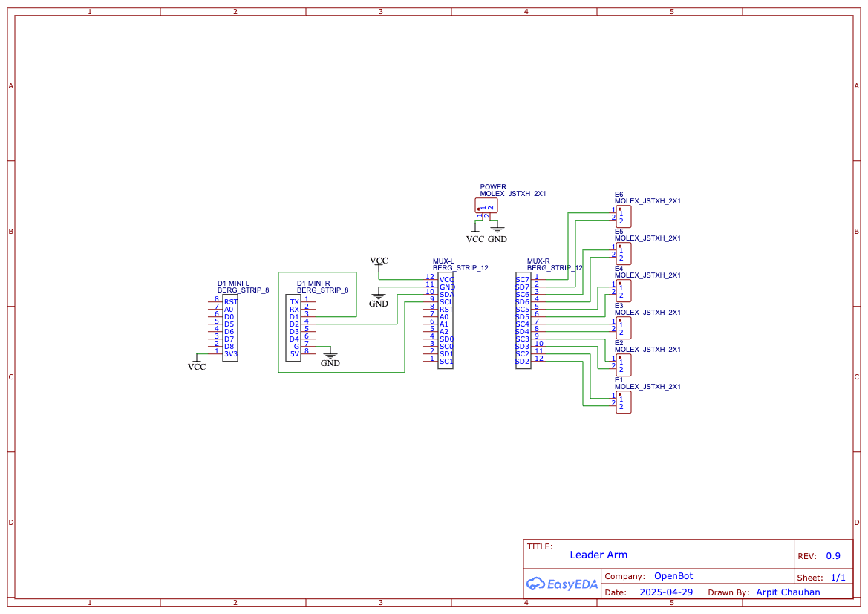Select the MUX-L header component body
Image resolution: width=868 pixels, height=614 pixels.
(446, 321)
